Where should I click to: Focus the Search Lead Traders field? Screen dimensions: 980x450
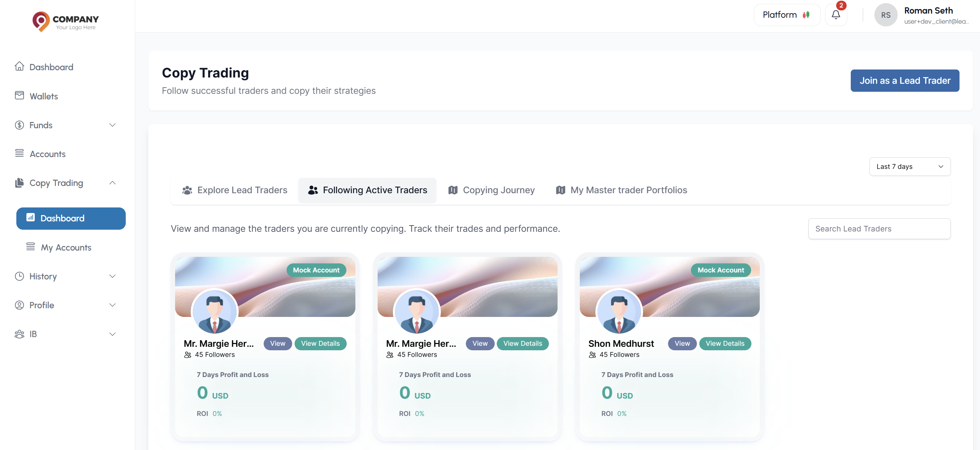(879, 229)
